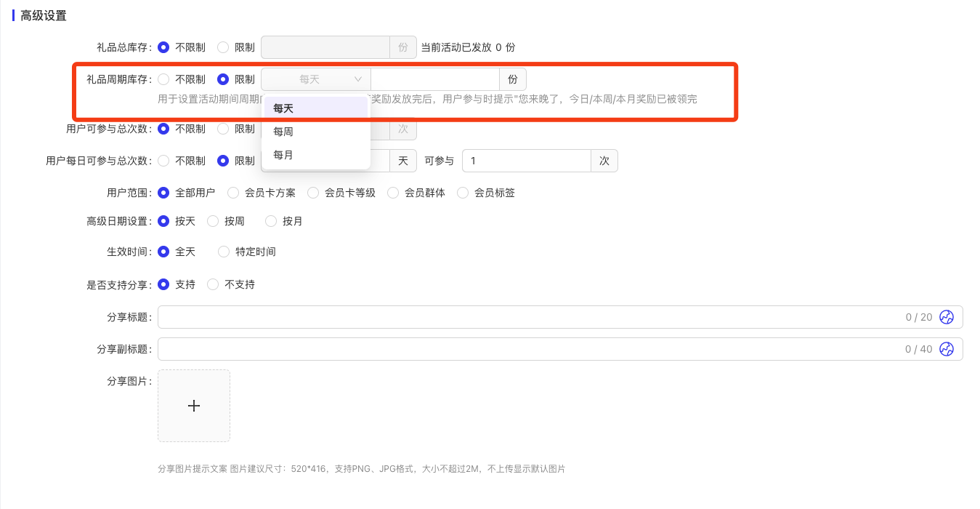The width and height of the screenshot is (980, 509).
Task: Click the emoji icon in 分享标题 field
Action: coord(947,317)
